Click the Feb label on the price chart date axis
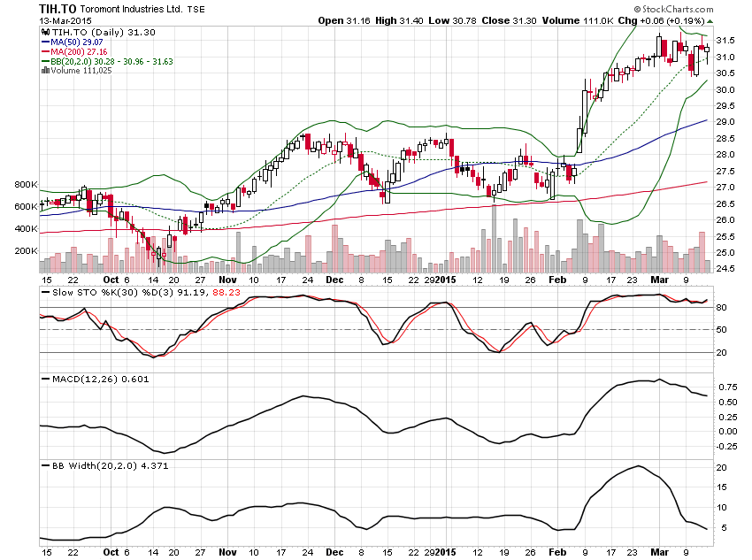Image resolution: width=752 pixels, height=560 pixels. [557, 280]
